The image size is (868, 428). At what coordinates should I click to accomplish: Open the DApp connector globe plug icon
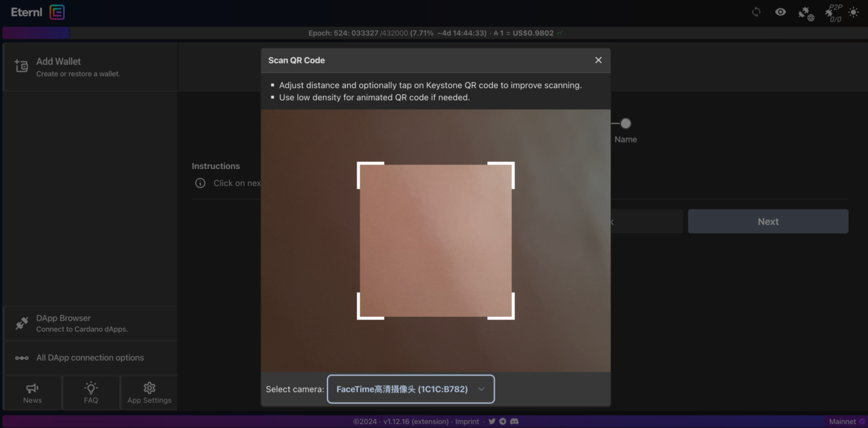806,13
